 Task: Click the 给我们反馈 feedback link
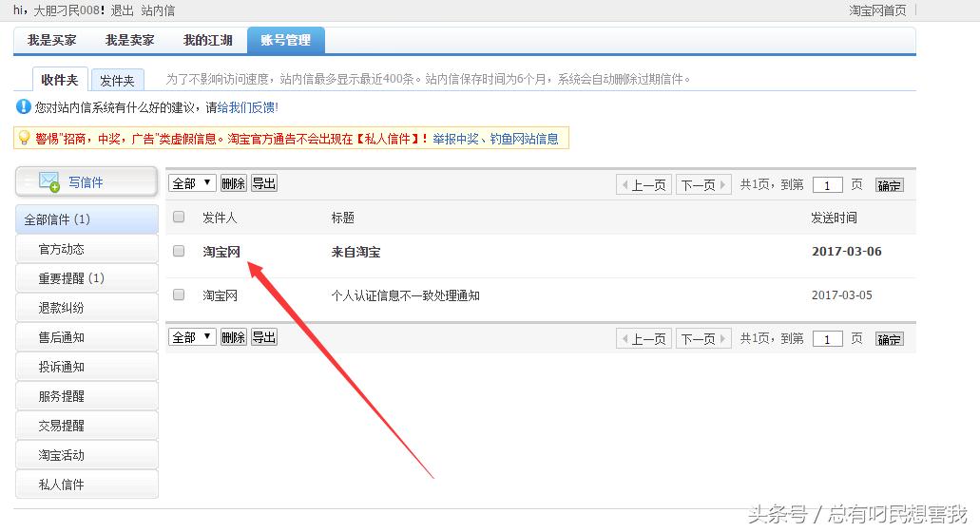[x=247, y=107]
